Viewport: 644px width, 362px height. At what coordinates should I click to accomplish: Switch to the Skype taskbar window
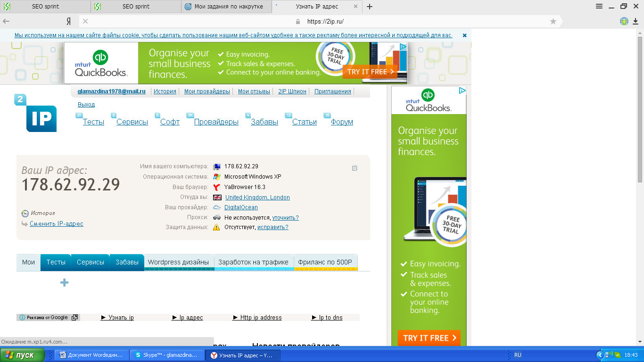(167, 355)
